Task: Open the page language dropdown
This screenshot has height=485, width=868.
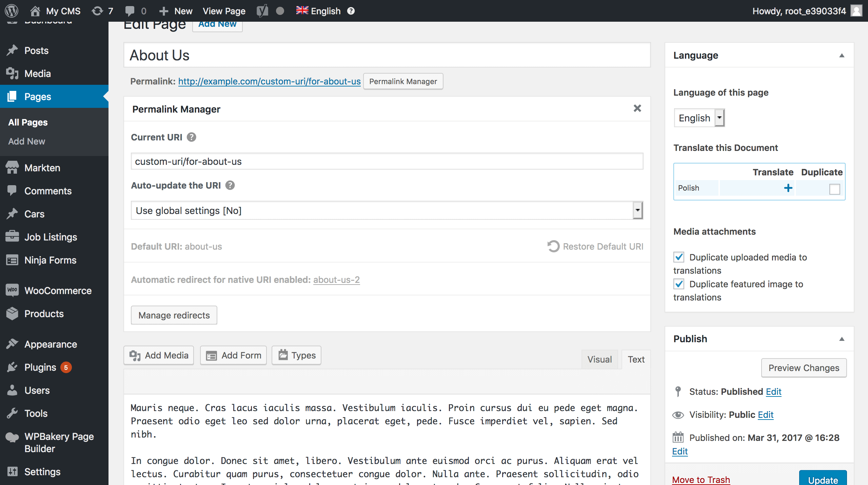Action: [x=699, y=118]
